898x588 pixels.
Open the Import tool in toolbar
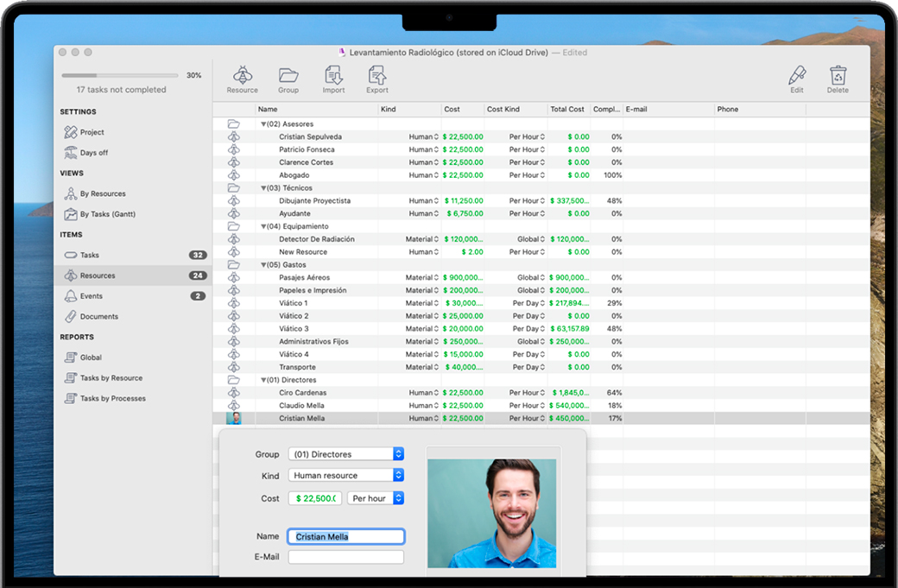click(333, 76)
